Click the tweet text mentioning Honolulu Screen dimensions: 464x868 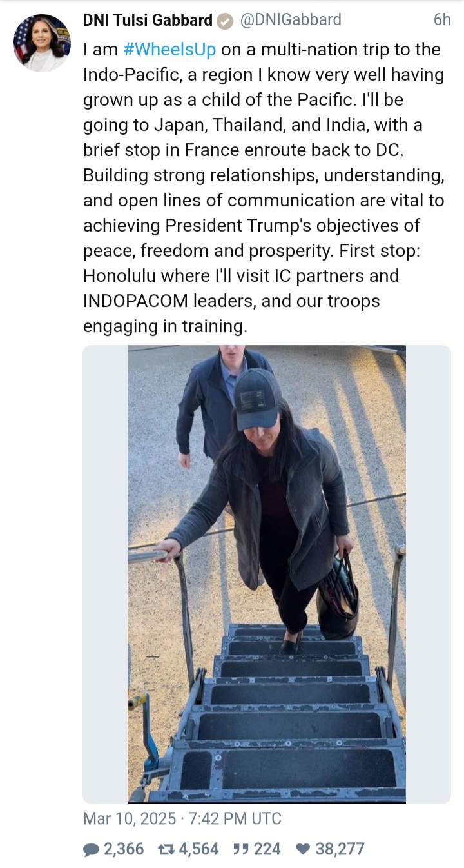click(241, 276)
